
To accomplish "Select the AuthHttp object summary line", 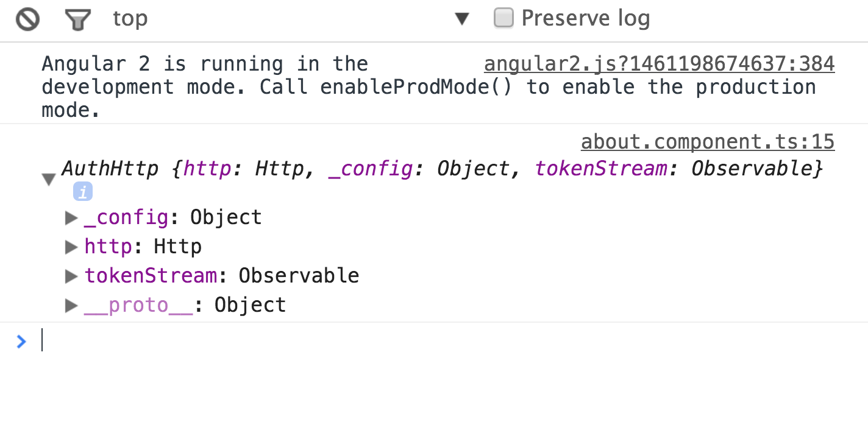I will pyautogui.click(x=443, y=168).
